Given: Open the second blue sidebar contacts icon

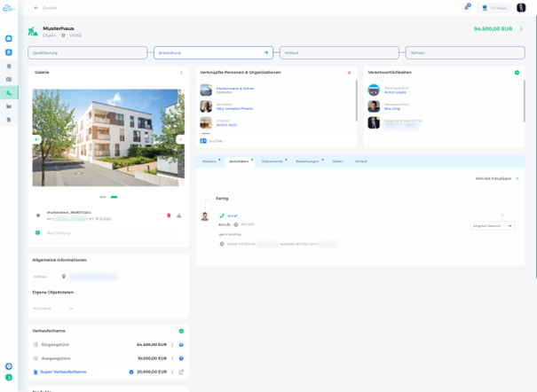Looking at the screenshot, I should point(9,52).
